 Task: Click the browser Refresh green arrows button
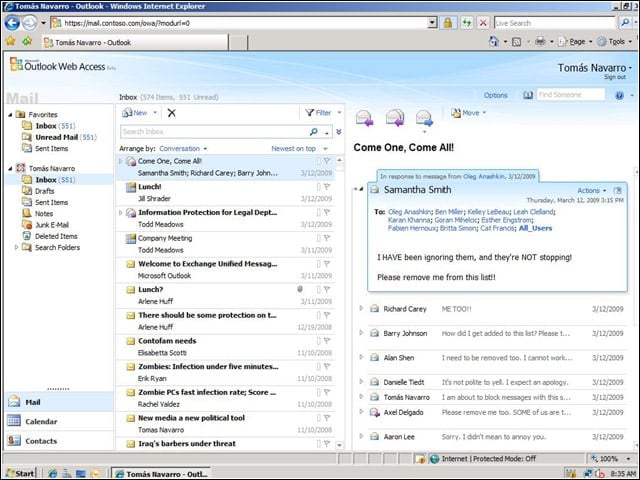point(467,23)
